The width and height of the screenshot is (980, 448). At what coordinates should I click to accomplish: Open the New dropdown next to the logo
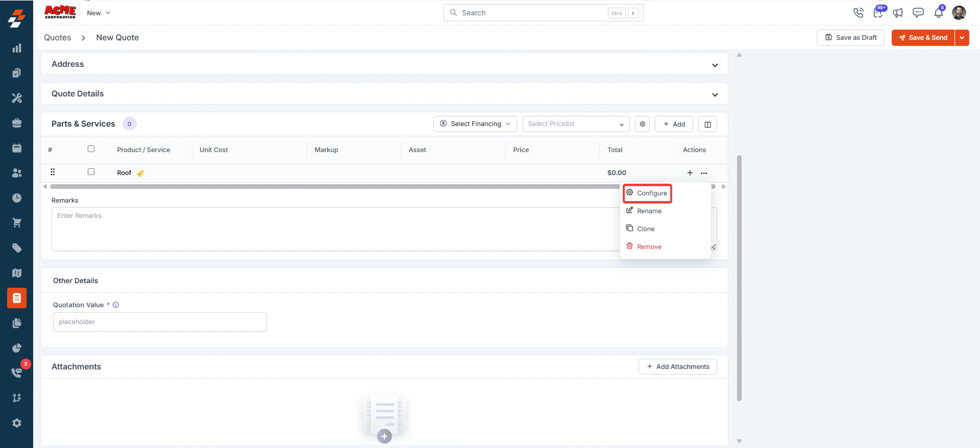(x=99, y=13)
